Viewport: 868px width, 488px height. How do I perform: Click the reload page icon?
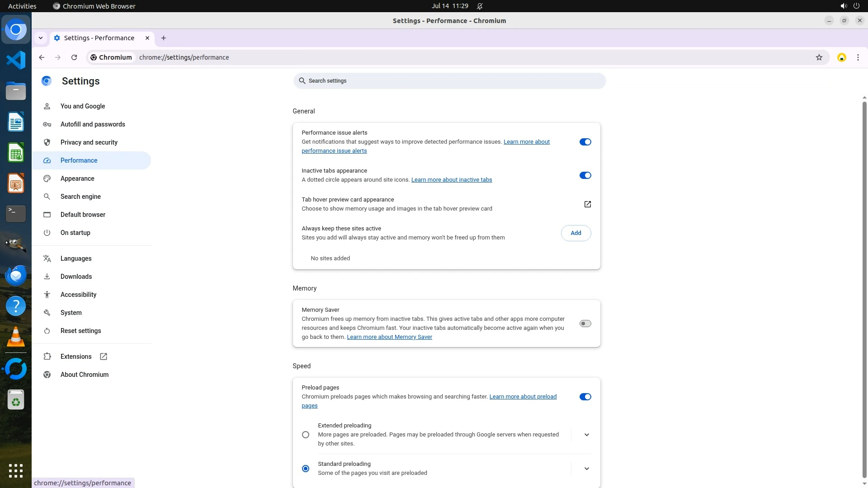[74, 57]
